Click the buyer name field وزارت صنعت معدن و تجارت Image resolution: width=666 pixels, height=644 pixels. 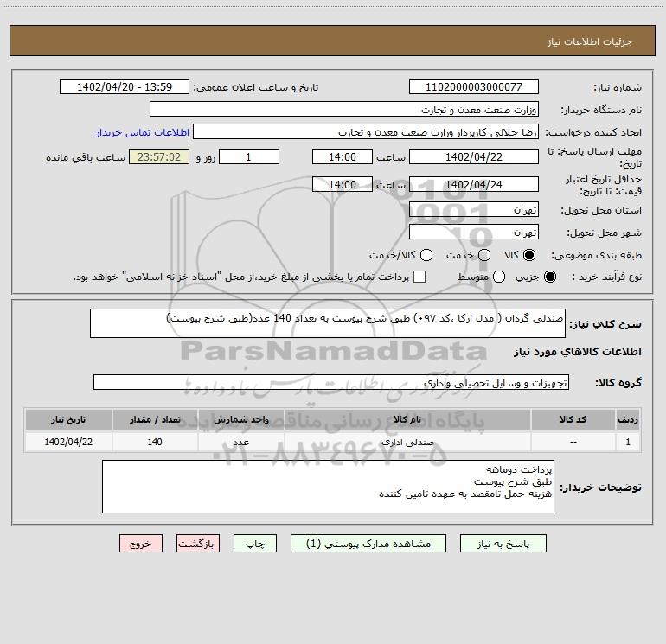pos(344,109)
